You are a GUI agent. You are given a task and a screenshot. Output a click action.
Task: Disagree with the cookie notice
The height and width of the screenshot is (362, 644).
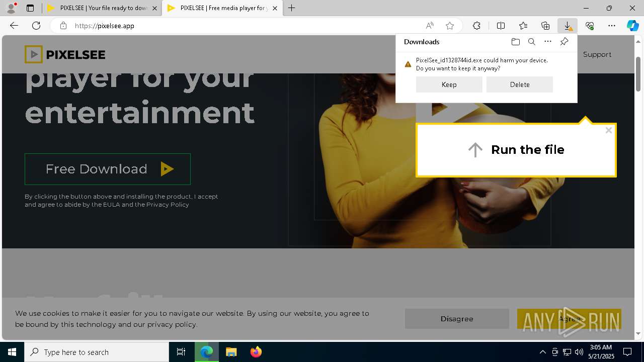tap(457, 319)
